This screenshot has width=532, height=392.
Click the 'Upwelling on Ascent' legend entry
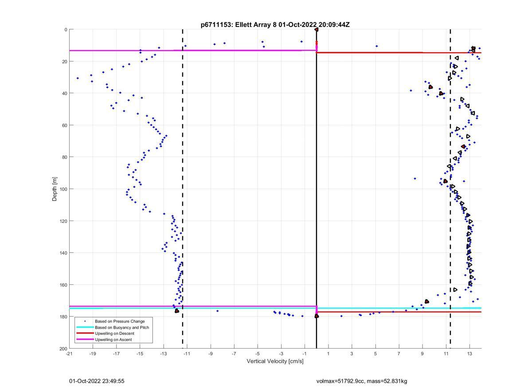113,340
